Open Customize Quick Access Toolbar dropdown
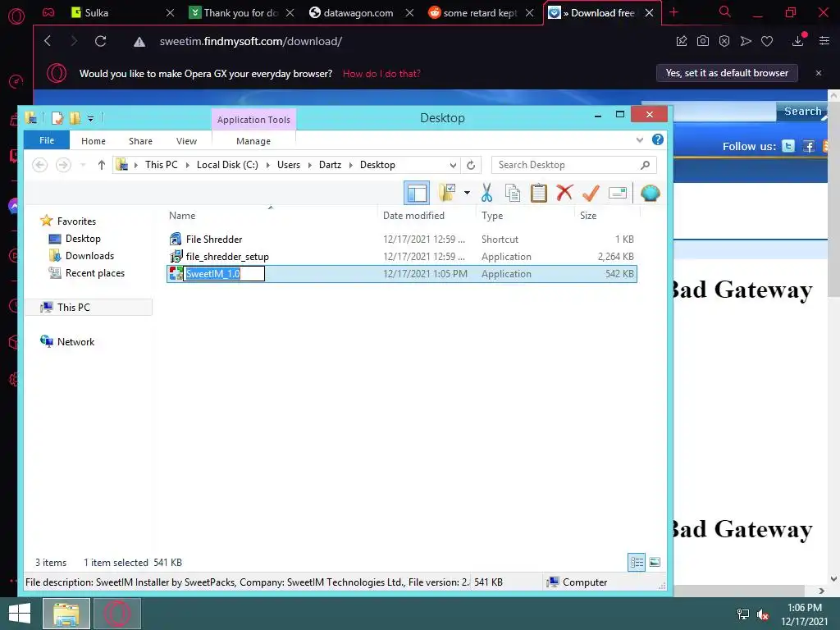Image resolution: width=840 pixels, height=630 pixels. (90, 119)
